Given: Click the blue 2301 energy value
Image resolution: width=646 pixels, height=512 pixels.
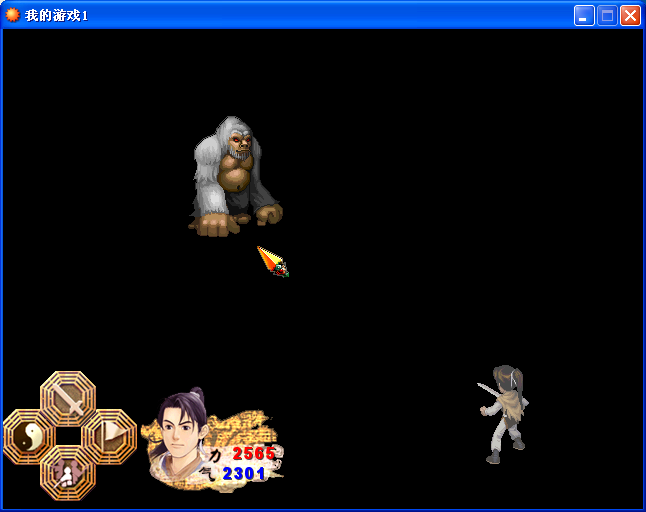Looking at the screenshot, I should point(243,474).
